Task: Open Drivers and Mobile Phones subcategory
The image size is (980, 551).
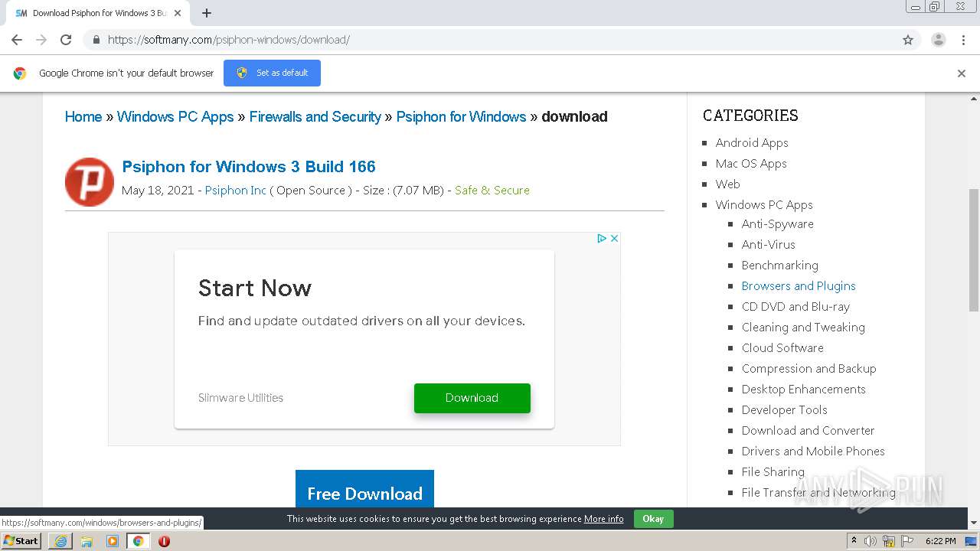Action: pos(813,452)
